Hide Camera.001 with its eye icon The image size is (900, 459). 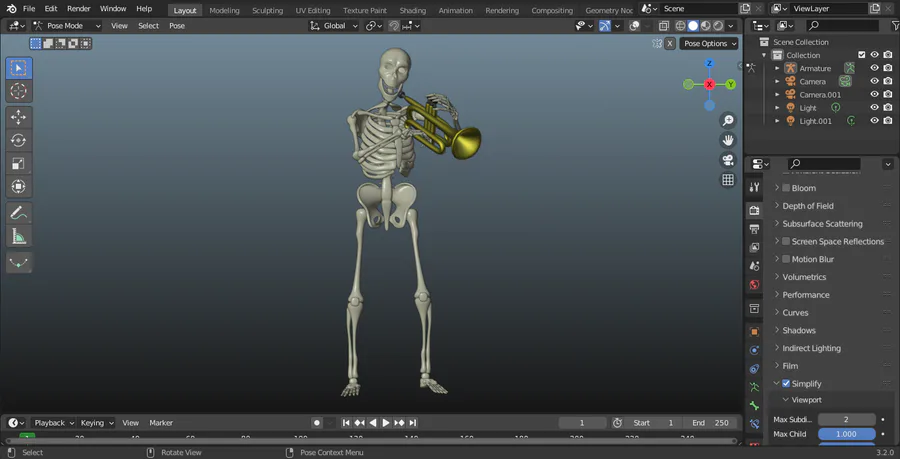[x=875, y=95]
